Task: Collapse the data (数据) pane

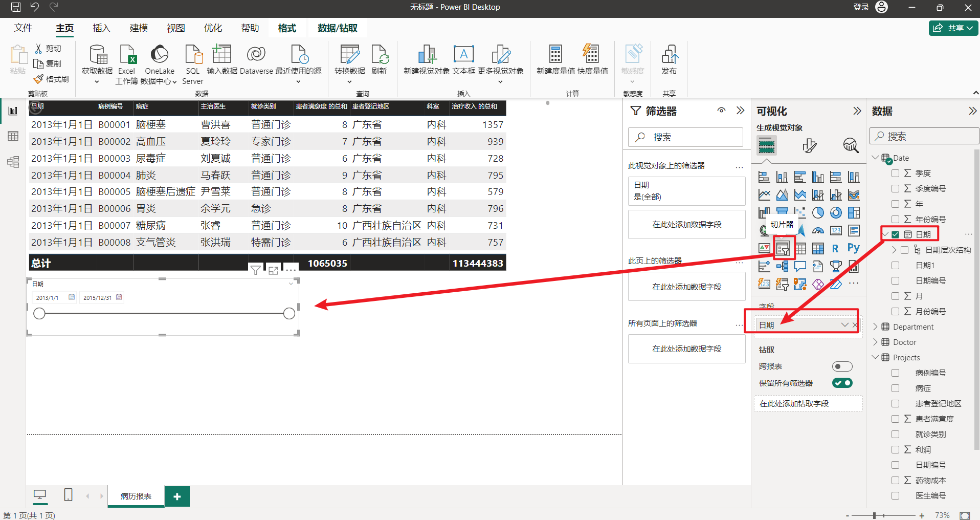Action: (x=973, y=111)
